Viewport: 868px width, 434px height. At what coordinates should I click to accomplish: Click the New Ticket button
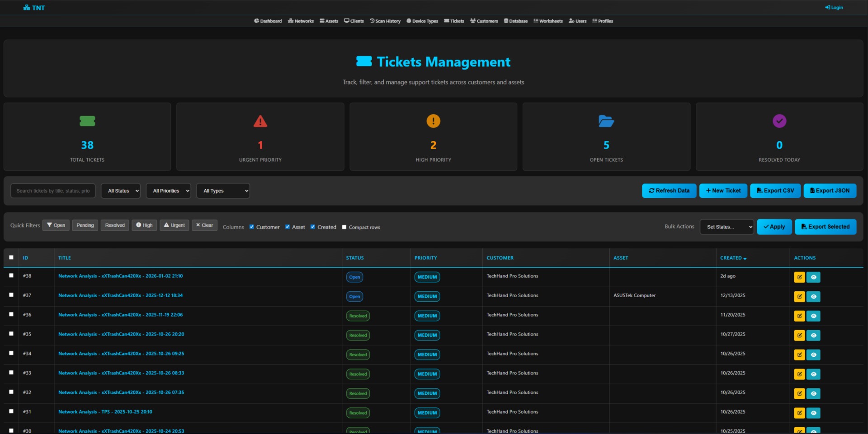click(x=723, y=191)
